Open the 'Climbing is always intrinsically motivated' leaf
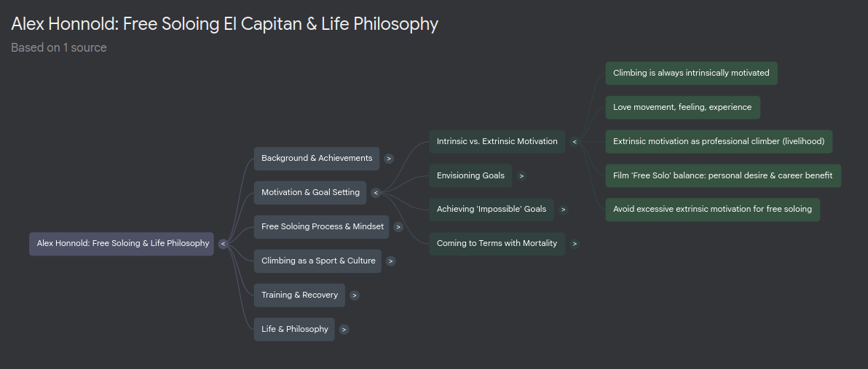This screenshot has height=369, width=868. tap(691, 74)
